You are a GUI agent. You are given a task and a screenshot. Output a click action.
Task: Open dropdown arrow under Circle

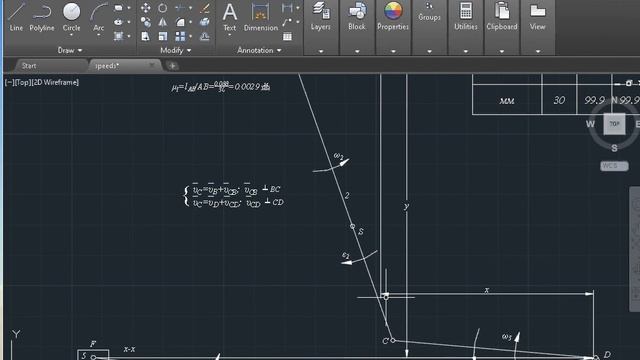click(x=71, y=36)
